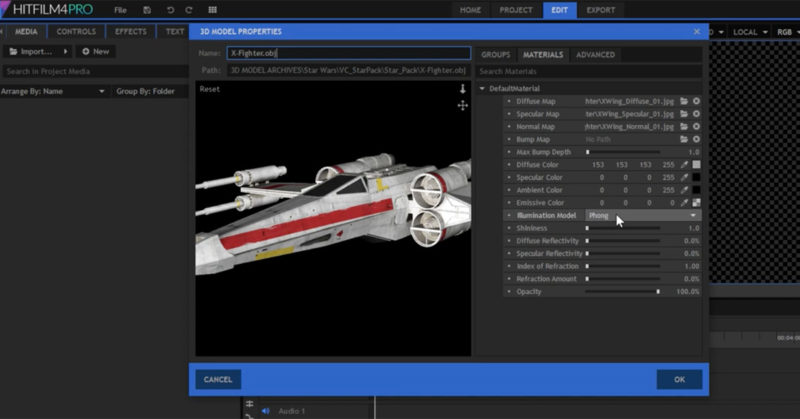This screenshot has height=419, width=800.
Task: Click the save project icon
Action: [147, 10]
